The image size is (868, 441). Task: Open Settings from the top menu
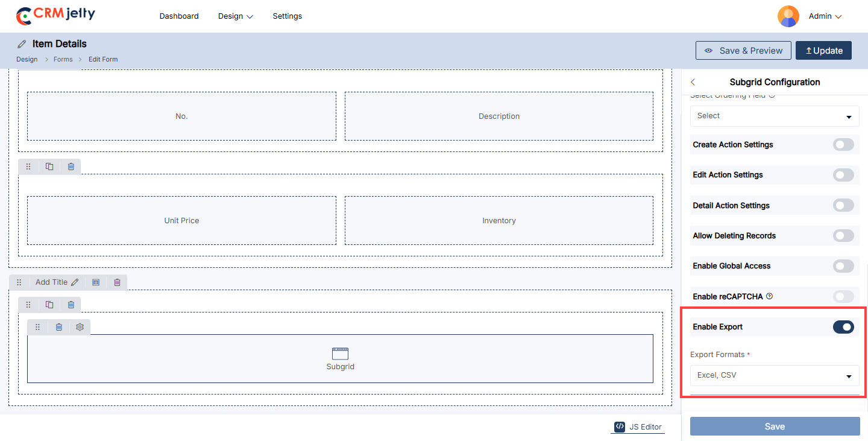pyautogui.click(x=288, y=16)
